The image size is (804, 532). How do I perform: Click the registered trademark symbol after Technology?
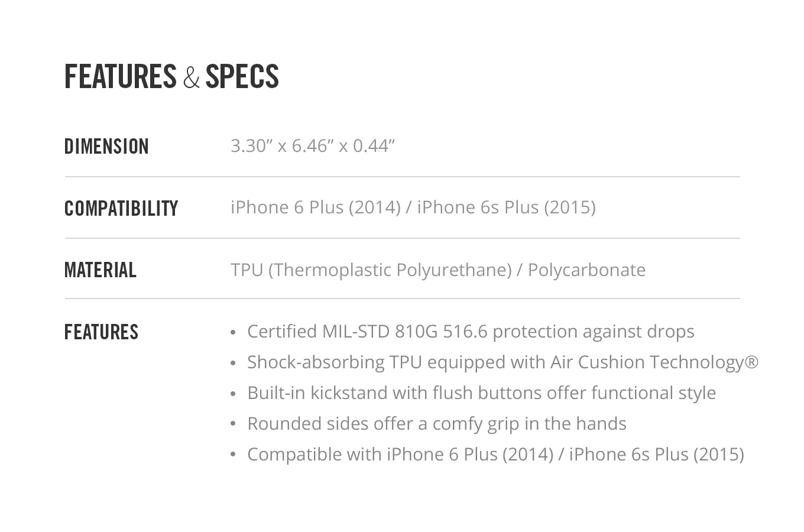pyautogui.click(x=751, y=361)
